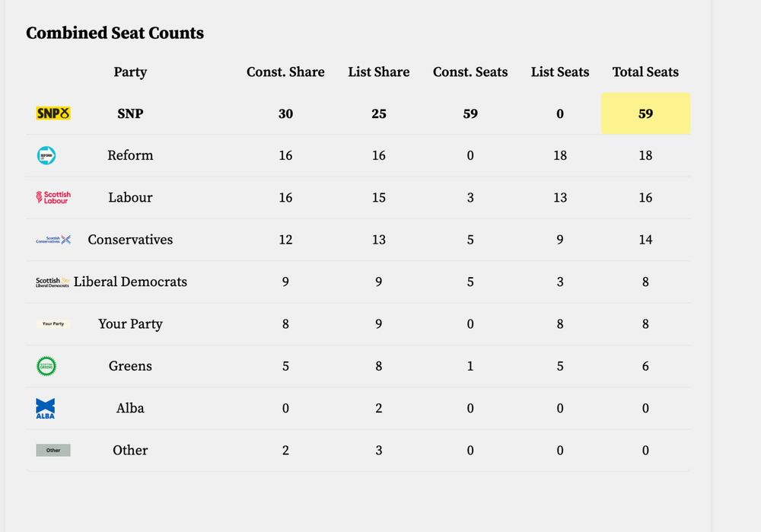Click the Total Seats column header
The height and width of the screenshot is (532, 761).
[x=645, y=72]
